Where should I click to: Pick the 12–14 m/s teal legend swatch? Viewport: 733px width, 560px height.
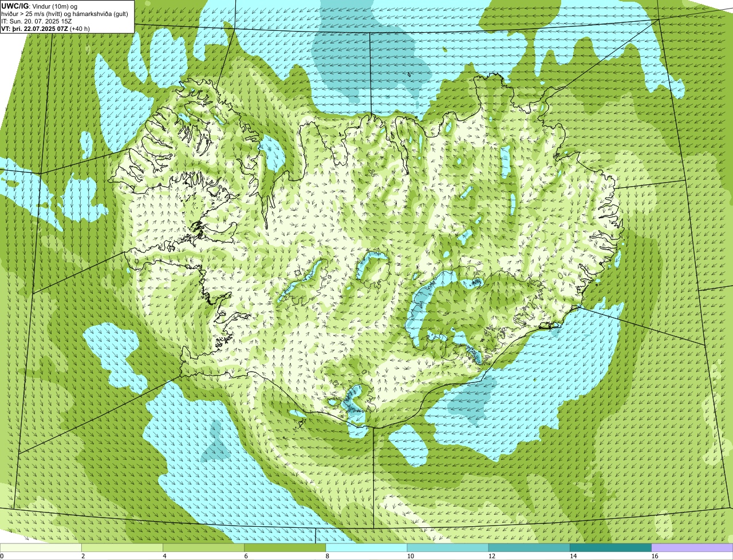point(529,547)
